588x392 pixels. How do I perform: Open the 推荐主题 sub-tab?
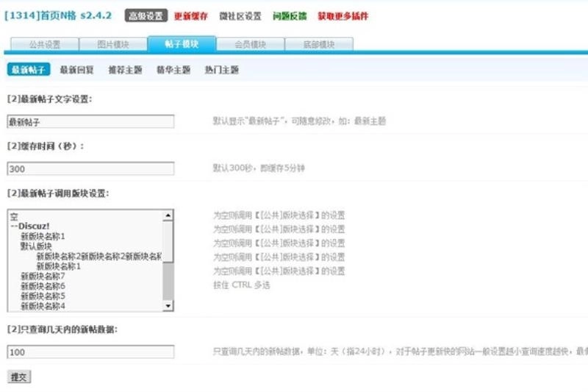coord(125,70)
